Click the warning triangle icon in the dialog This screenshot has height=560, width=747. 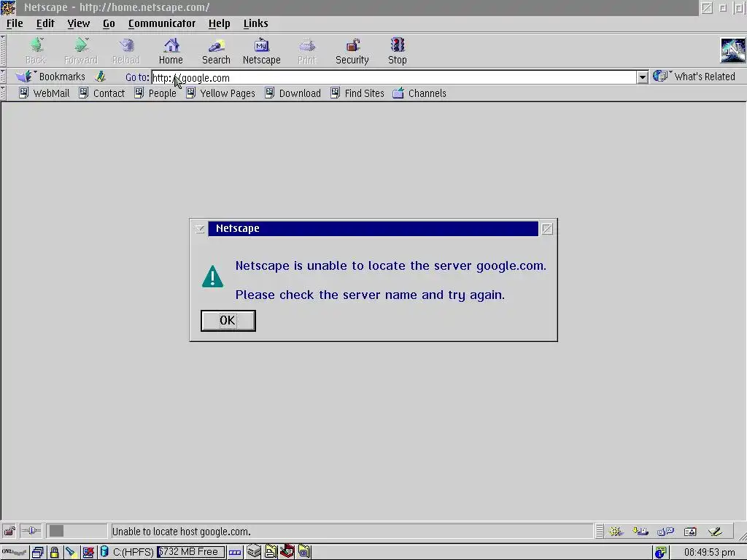212,276
